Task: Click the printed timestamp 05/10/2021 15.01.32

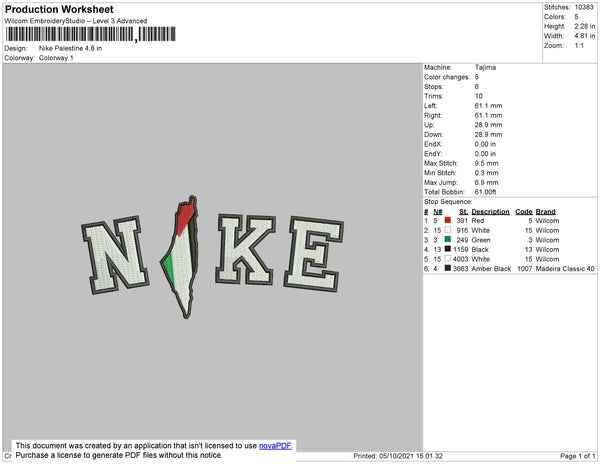Action: (x=411, y=456)
